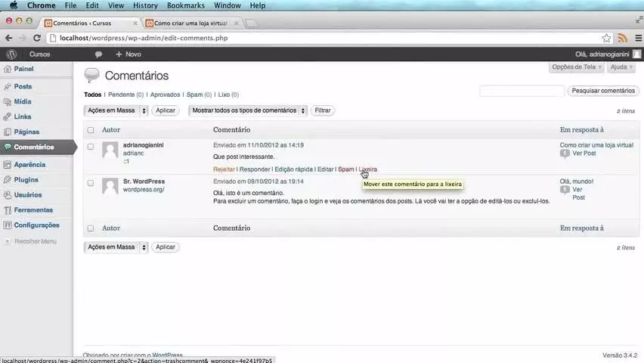
Task: Click the search comments input field
Action: coord(522,91)
